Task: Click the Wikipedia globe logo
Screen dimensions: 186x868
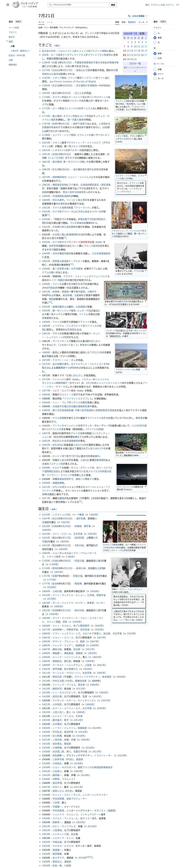Action: tap(16, 5)
